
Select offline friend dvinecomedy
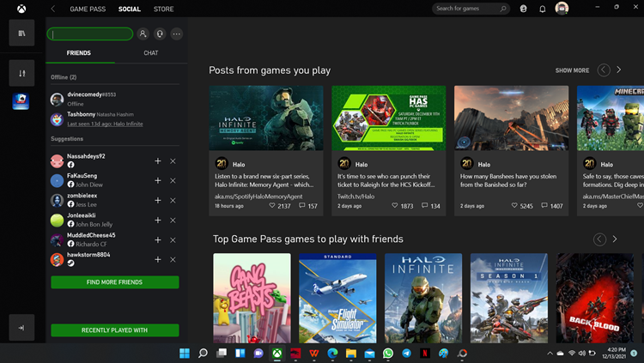[x=114, y=99]
